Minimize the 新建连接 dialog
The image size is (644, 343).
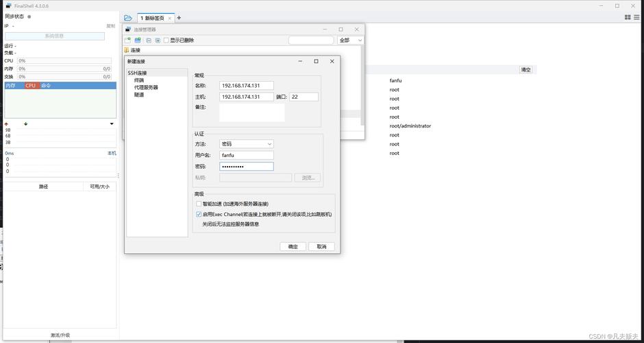pos(300,61)
